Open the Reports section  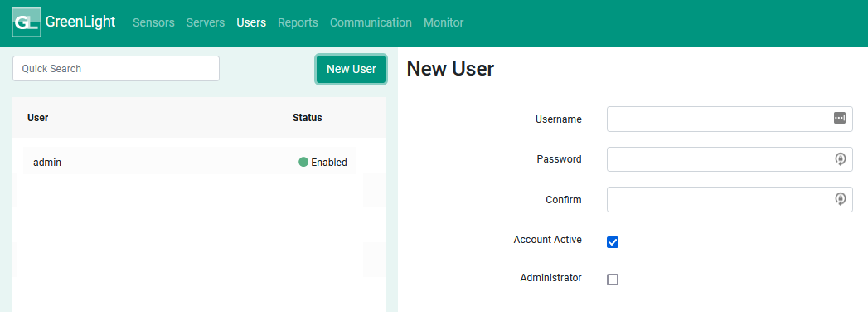click(x=298, y=22)
